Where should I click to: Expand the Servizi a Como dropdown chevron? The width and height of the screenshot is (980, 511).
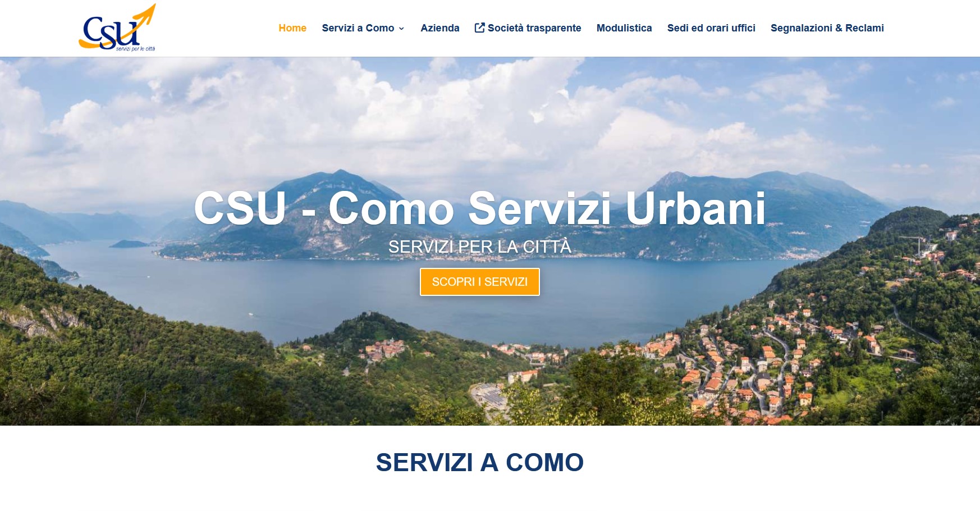[x=401, y=29]
